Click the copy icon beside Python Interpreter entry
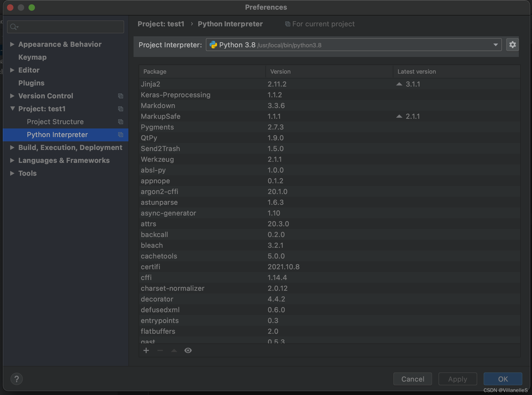This screenshot has height=395, width=532. [x=120, y=135]
